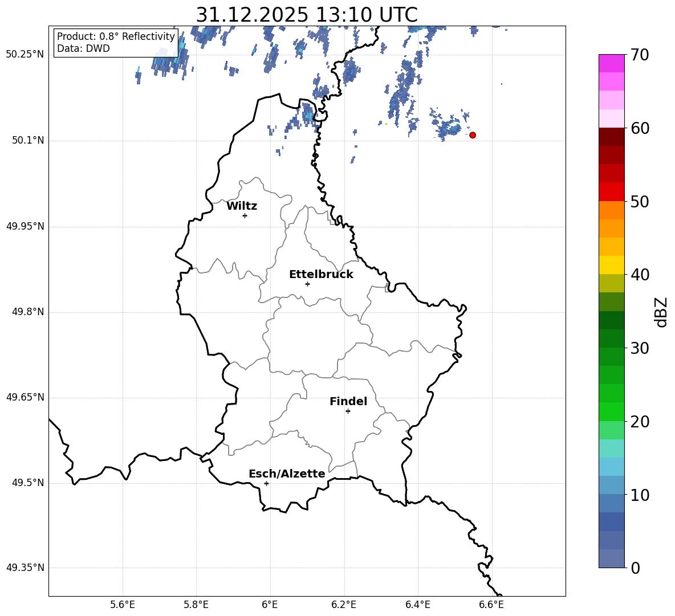Select the Findel city label

click(348, 401)
